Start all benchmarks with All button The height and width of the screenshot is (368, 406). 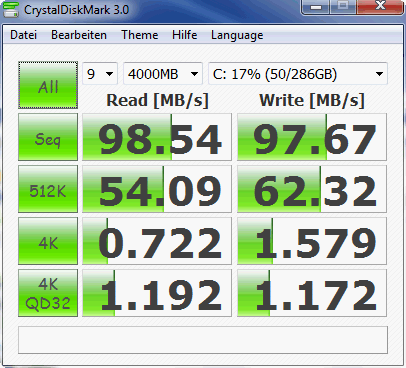pos(48,85)
